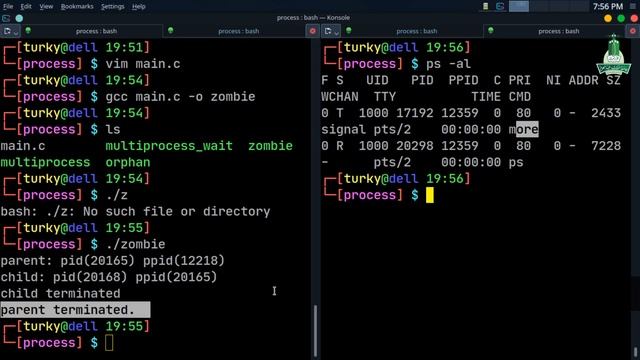
Task: Click the 'gcc main.c -o zombie' command
Action: coord(180,97)
